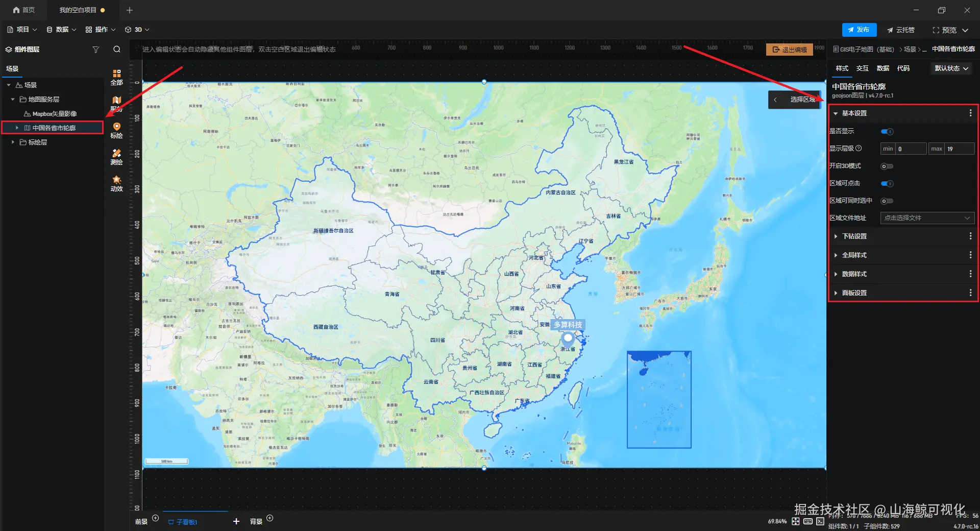
Task: Open the layer filter funnel icon
Action: [95, 50]
